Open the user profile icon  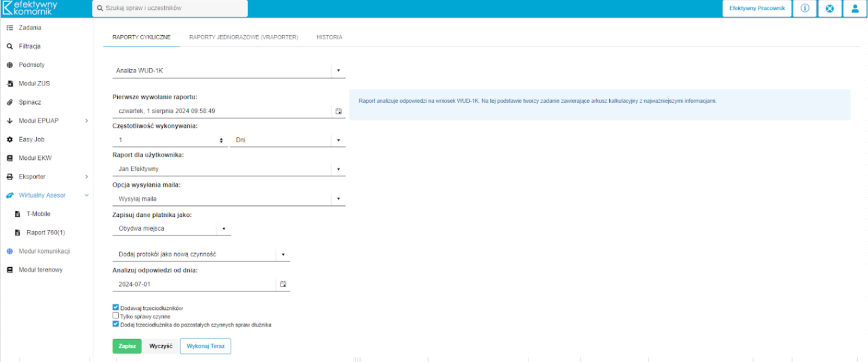pyautogui.click(x=855, y=8)
